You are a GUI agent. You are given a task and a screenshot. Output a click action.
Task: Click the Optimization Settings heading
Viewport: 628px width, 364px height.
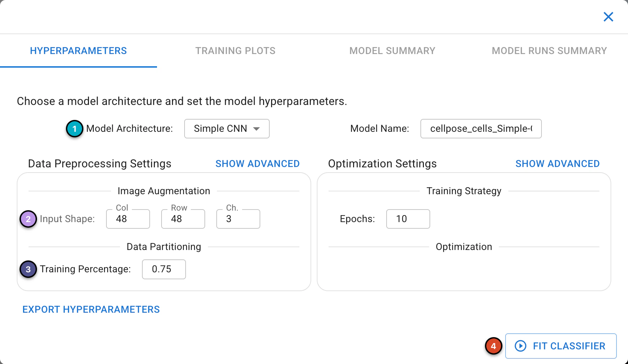click(382, 164)
